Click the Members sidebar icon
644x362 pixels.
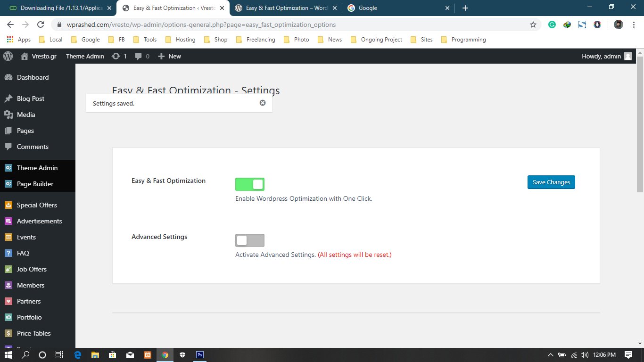pyautogui.click(x=8, y=285)
